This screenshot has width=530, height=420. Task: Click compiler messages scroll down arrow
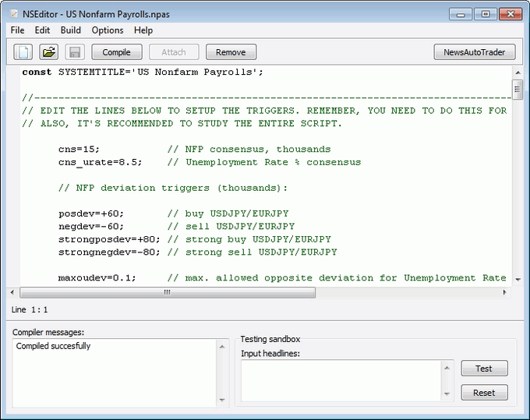pos(222,400)
